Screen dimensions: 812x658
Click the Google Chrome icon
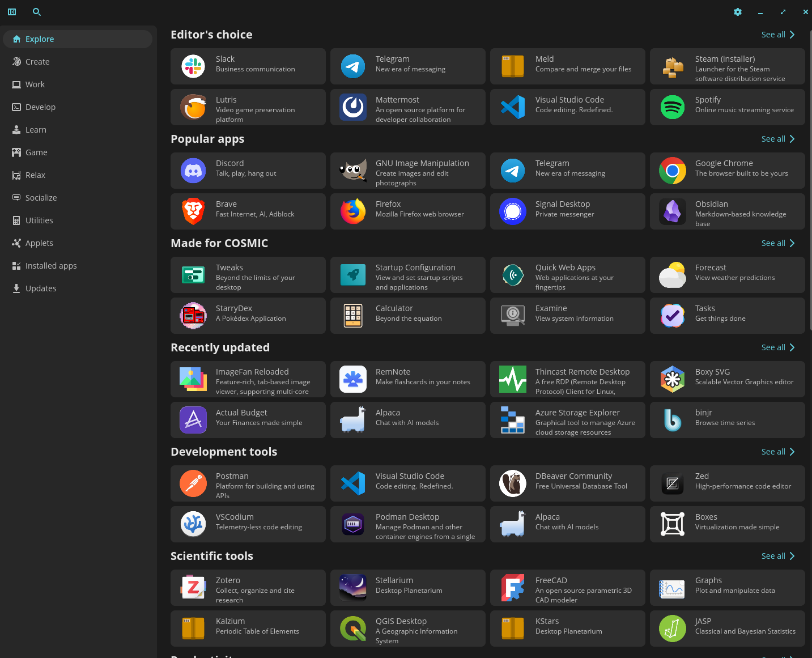pyautogui.click(x=672, y=171)
